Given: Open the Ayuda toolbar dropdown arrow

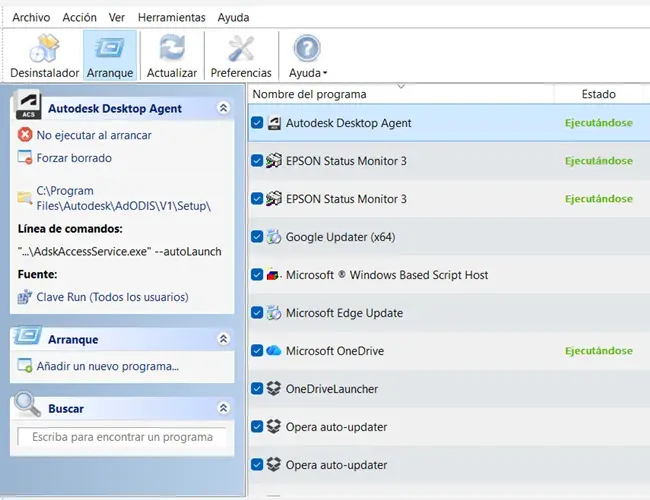Looking at the screenshot, I should point(325,73).
